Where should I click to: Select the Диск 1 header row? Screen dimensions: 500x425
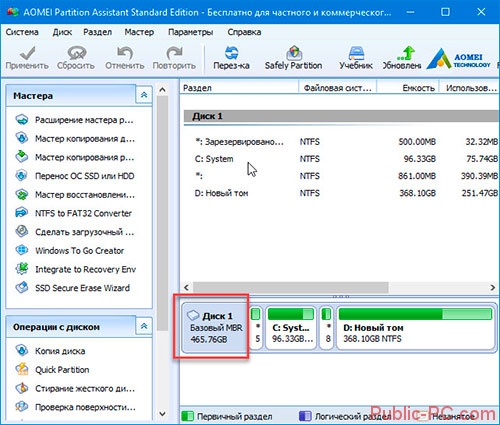[341, 116]
